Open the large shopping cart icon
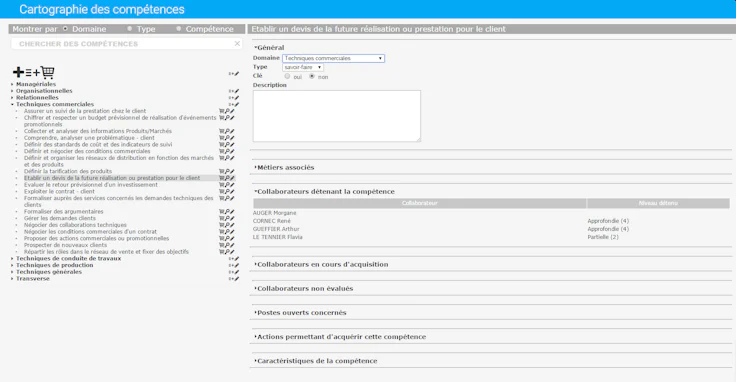Screen dimensions: 736x382 [x=47, y=72]
